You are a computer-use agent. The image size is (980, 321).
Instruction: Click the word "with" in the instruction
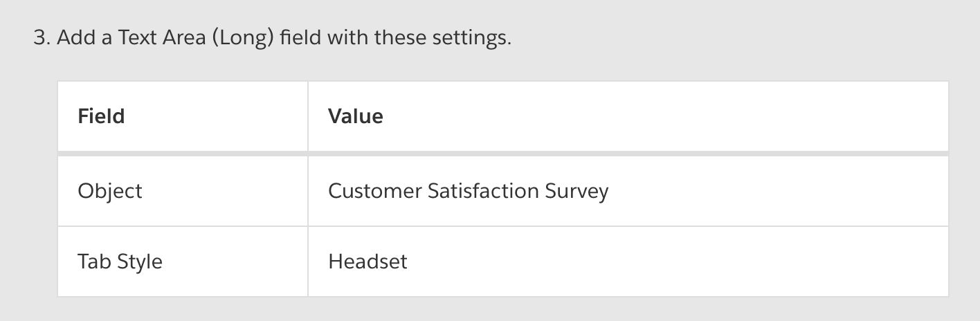tap(347, 37)
